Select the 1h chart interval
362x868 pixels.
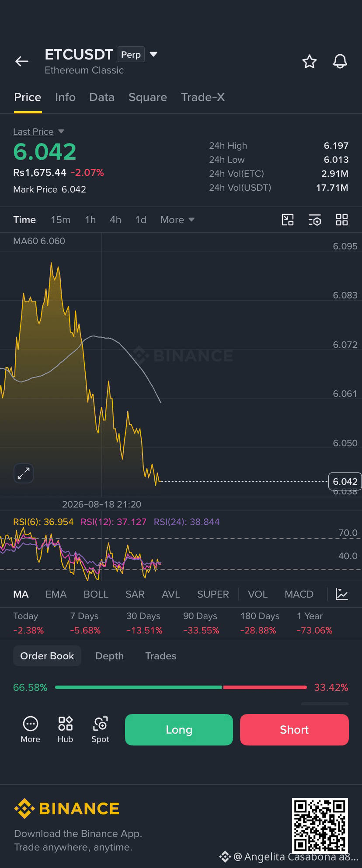[x=90, y=220]
